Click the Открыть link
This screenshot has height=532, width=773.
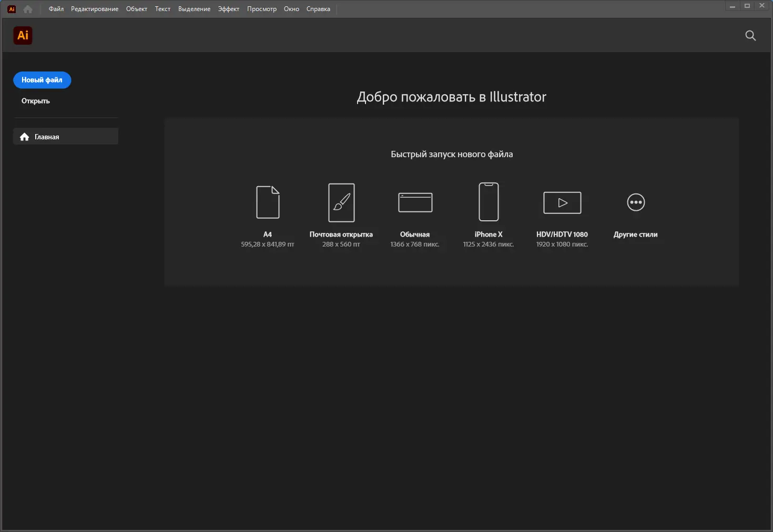click(35, 100)
